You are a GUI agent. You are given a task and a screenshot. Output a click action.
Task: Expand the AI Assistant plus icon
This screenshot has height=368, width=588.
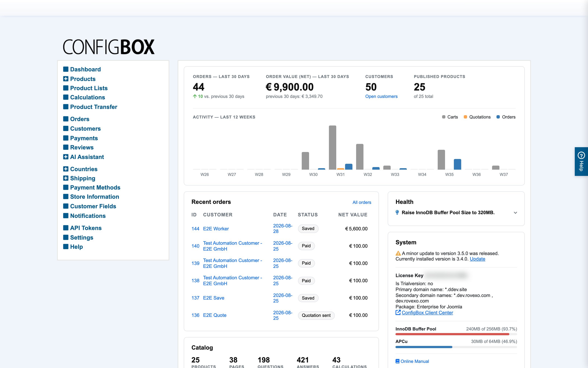pos(66,157)
